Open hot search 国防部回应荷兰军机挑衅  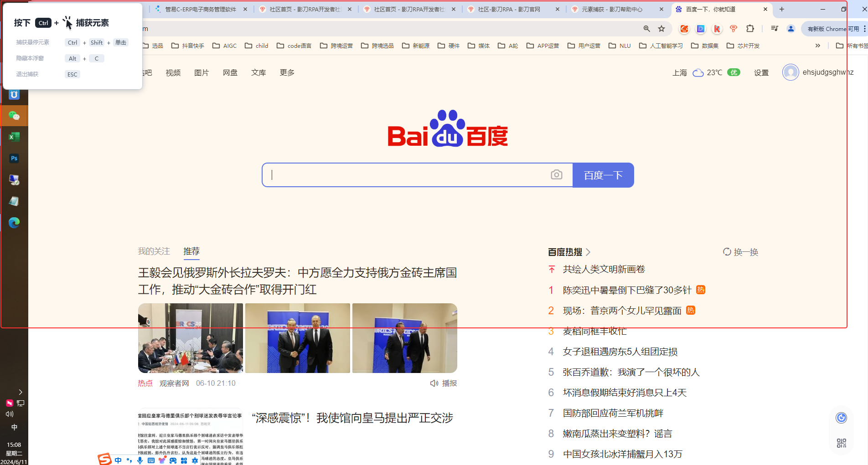[613, 413]
